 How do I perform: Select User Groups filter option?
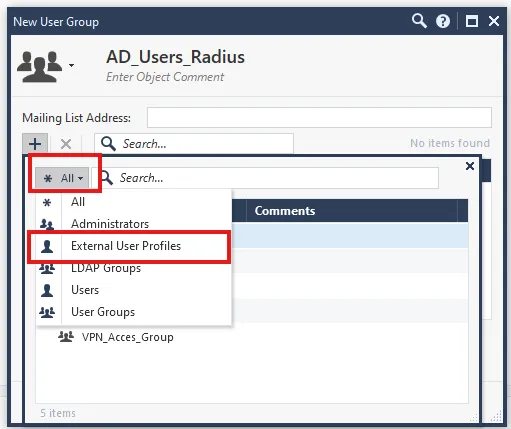[133, 312]
